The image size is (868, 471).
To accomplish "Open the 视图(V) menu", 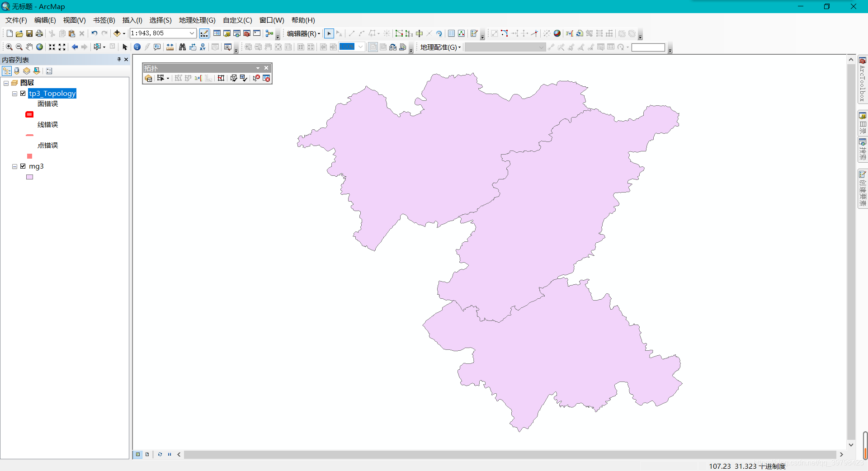I will (75, 20).
